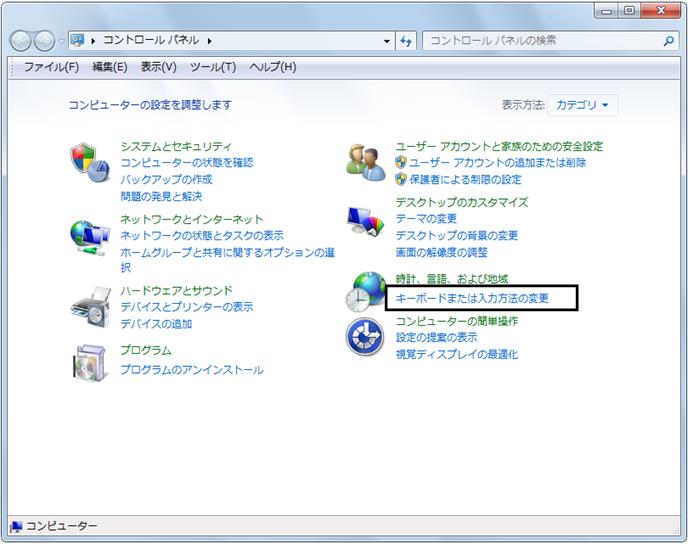Click the Computer icon in status bar
This screenshot has width=688, height=544.
(x=16, y=526)
